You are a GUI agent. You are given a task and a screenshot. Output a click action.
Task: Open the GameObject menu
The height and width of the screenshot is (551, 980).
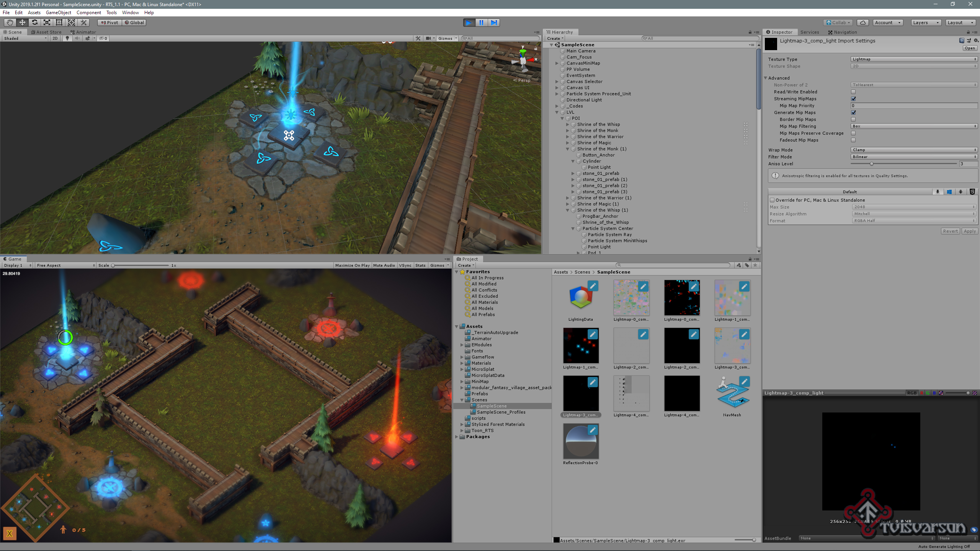pos(58,13)
